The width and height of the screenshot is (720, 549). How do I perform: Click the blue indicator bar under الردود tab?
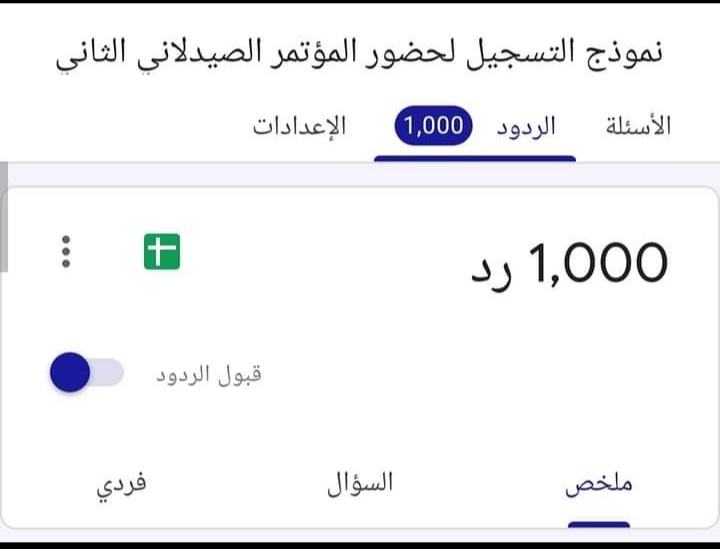click(x=475, y=158)
